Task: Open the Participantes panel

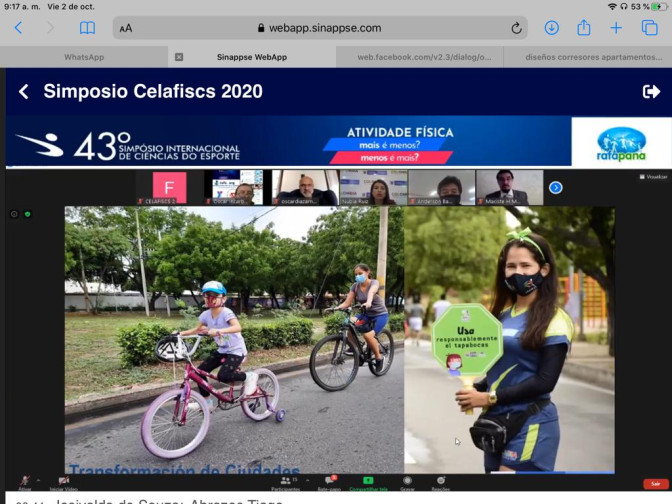Action: (x=285, y=482)
